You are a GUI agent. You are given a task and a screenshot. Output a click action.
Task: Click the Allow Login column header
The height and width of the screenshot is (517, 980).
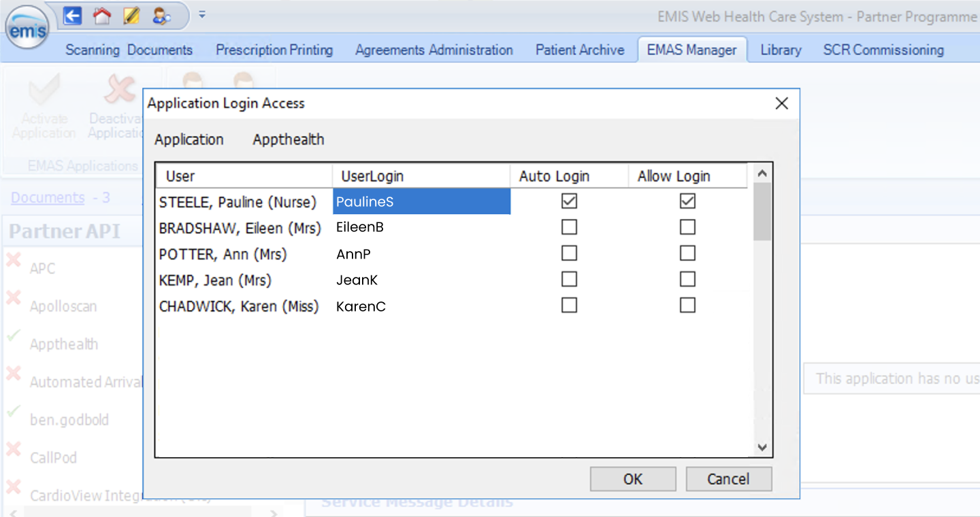[687, 176]
